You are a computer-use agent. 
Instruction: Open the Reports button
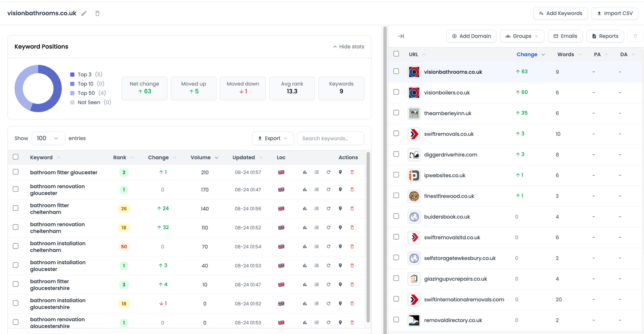[x=605, y=36]
